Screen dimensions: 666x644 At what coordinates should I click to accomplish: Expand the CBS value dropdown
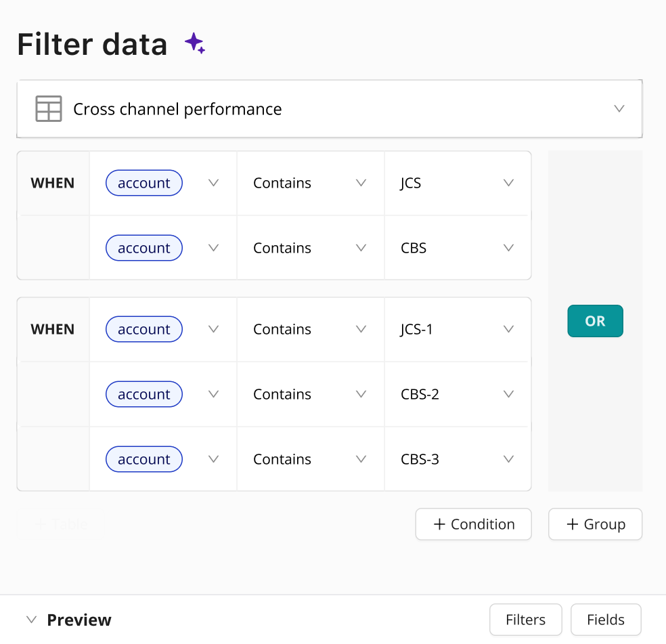pos(509,248)
